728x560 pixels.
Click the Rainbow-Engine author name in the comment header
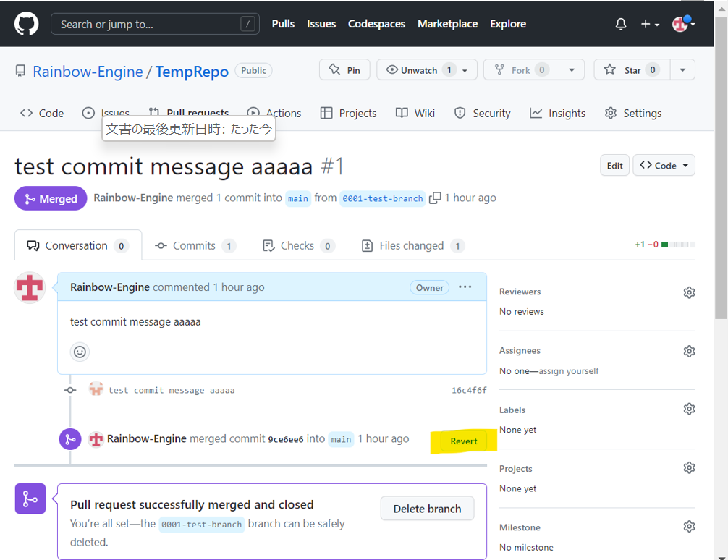pos(110,287)
